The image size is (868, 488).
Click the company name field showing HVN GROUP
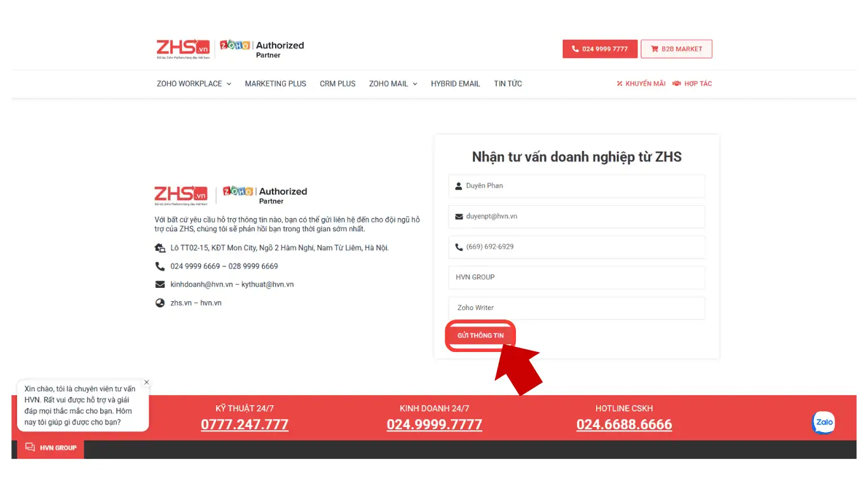coord(576,278)
